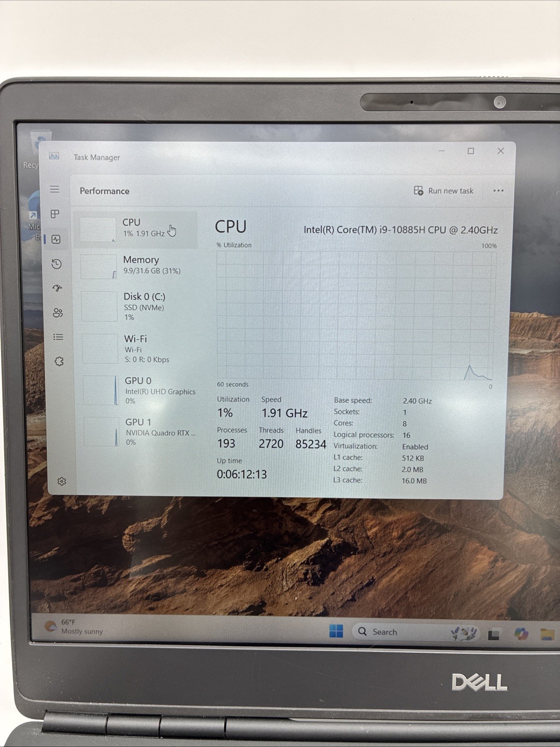Click the Base speed 2.40 GHz value
560x747 pixels.
[417, 401]
